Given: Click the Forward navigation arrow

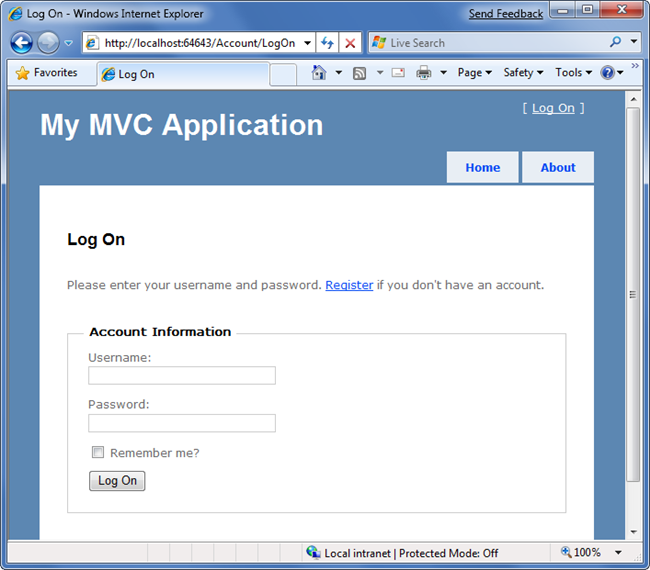Looking at the screenshot, I should (x=48, y=43).
